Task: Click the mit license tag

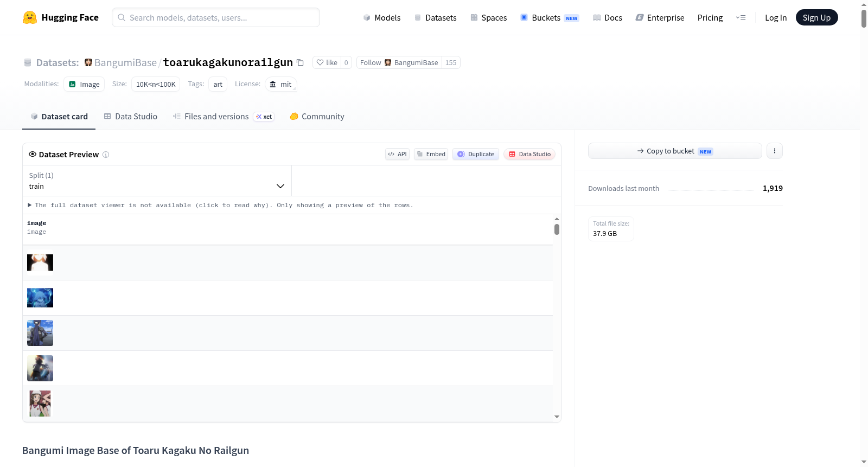Action: [x=280, y=84]
